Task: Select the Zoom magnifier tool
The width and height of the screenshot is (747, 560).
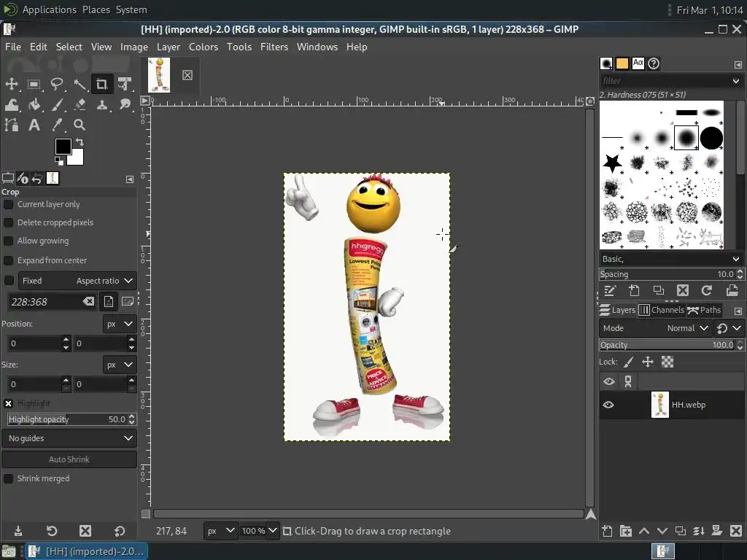Action: click(79, 125)
